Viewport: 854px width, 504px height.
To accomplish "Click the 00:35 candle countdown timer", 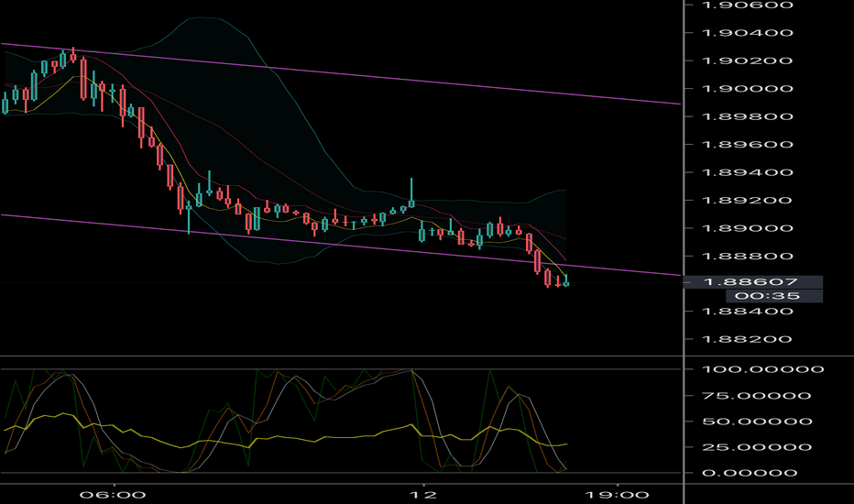I will coord(756,296).
